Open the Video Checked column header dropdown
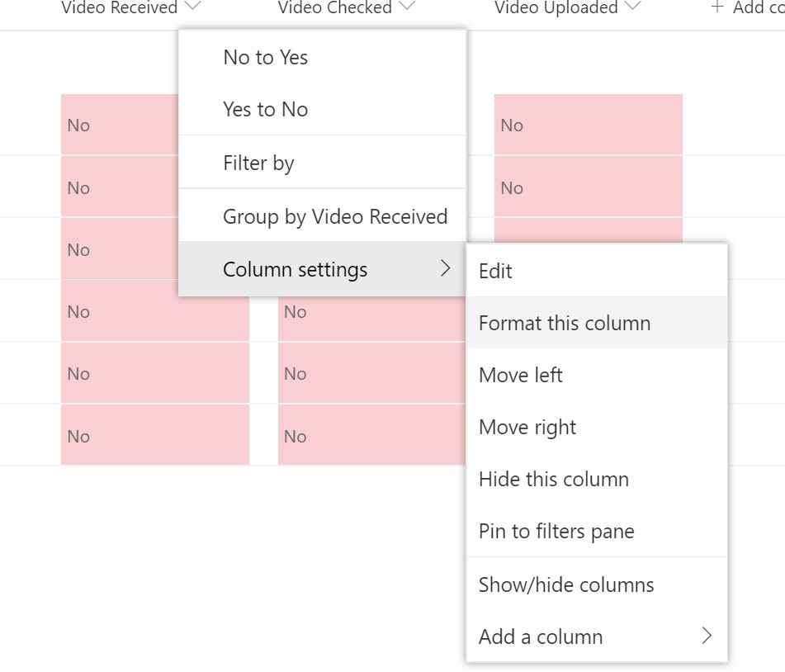 point(408,6)
